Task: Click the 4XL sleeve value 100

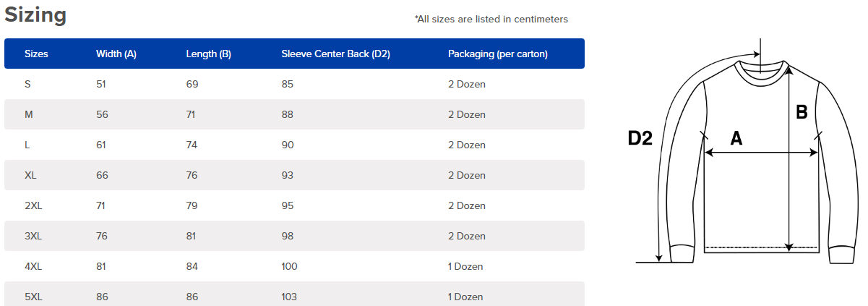Action: (x=290, y=267)
